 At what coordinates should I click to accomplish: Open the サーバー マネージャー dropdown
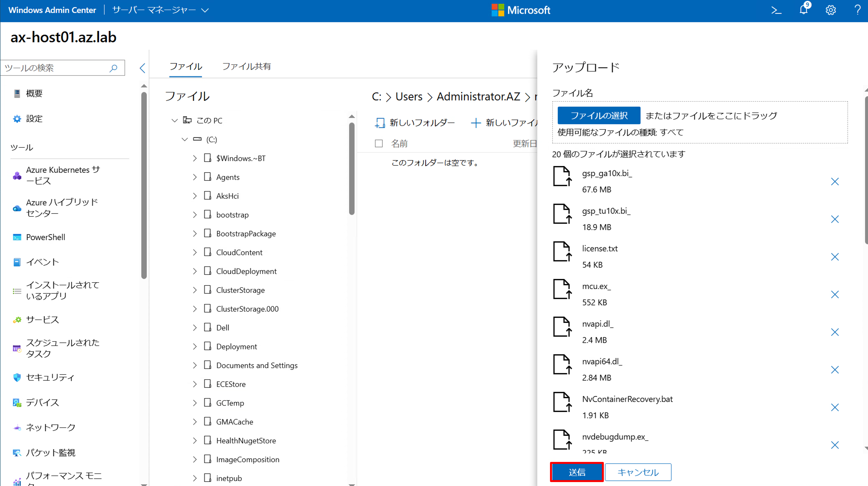161,10
